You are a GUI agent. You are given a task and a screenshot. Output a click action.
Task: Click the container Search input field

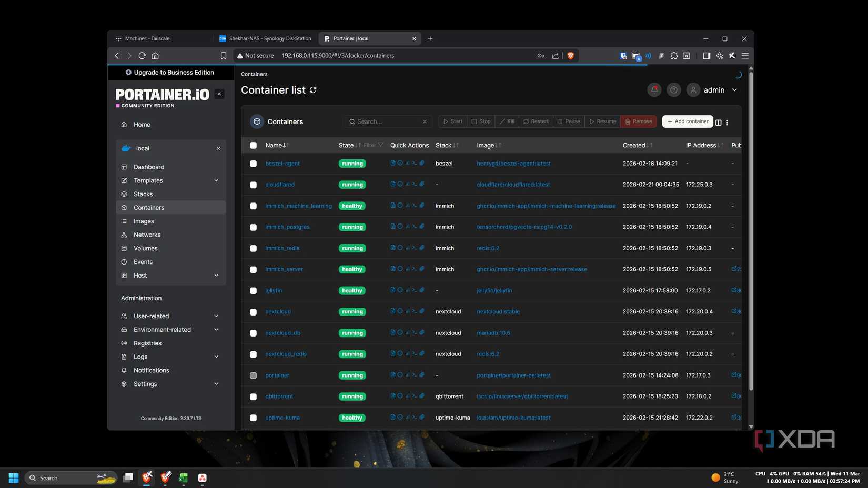click(x=388, y=121)
